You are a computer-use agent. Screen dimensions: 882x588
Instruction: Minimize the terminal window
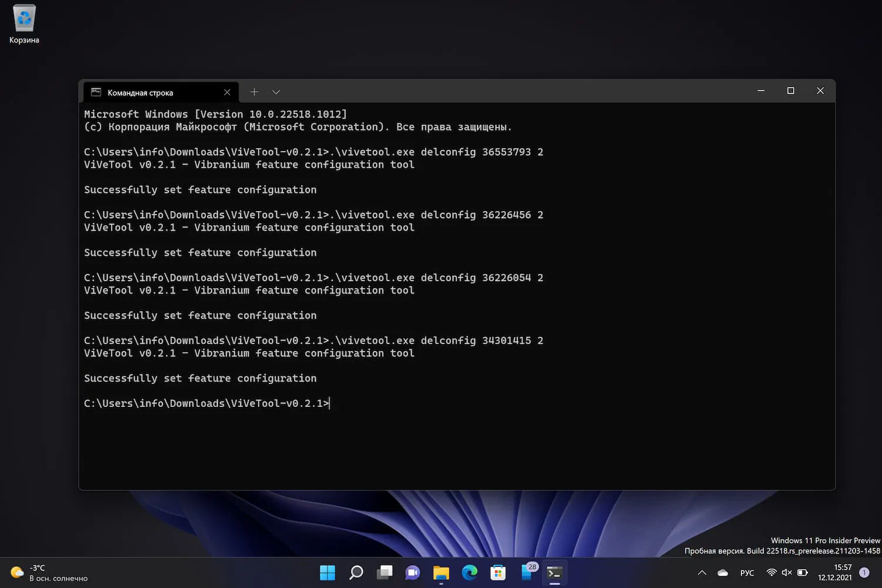click(761, 91)
